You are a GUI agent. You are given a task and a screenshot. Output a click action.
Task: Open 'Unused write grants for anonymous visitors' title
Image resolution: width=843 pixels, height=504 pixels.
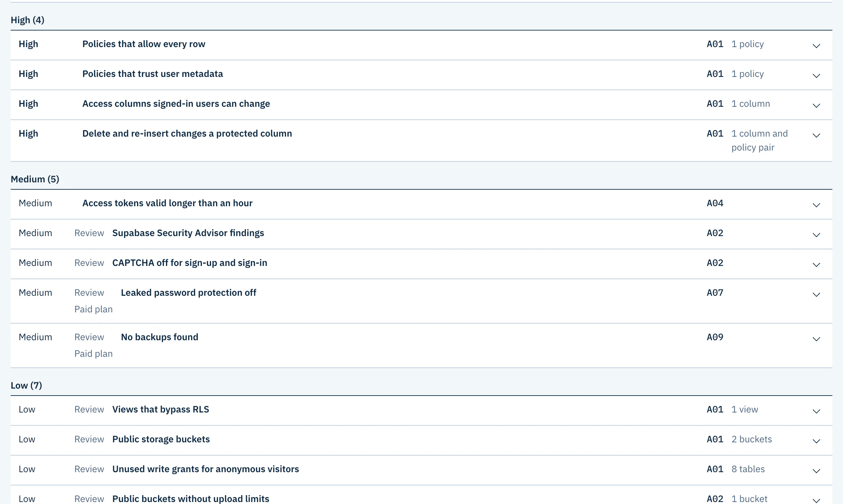205,470
